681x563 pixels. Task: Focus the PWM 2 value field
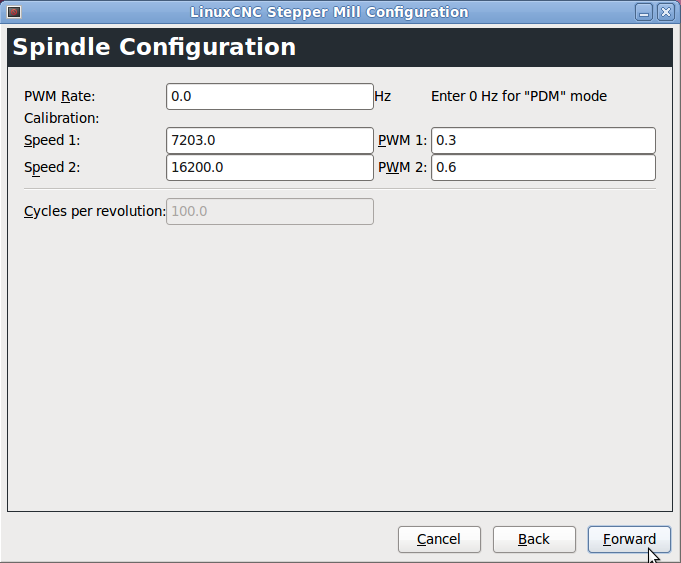[543, 167]
